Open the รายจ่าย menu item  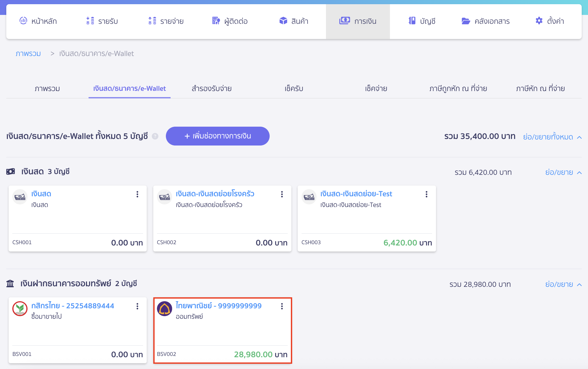point(166,21)
